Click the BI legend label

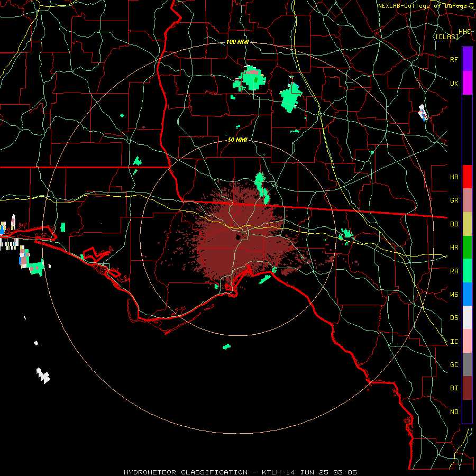tap(454, 388)
